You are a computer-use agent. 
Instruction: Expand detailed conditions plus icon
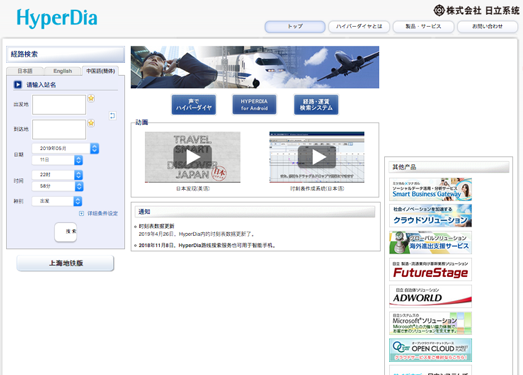pos(81,214)
